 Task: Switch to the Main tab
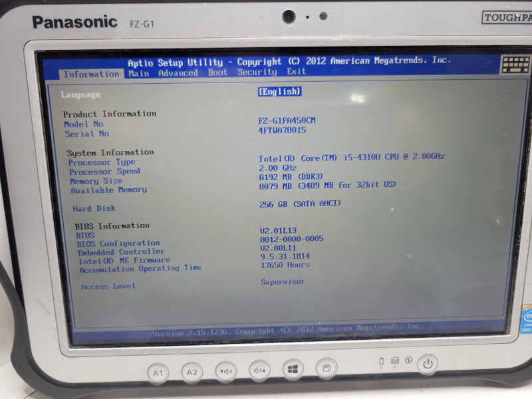pyautogui.click(x=139, y=74)
